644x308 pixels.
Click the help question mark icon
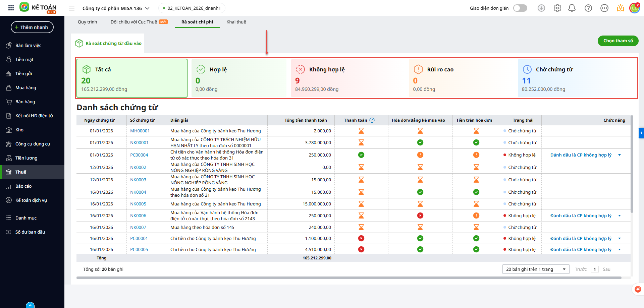coord(588,8)
